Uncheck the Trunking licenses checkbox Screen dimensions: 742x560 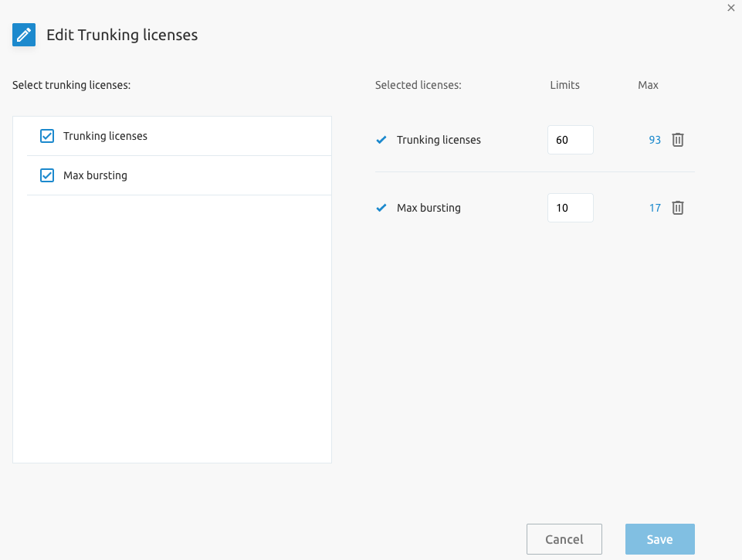click(46, 136)
